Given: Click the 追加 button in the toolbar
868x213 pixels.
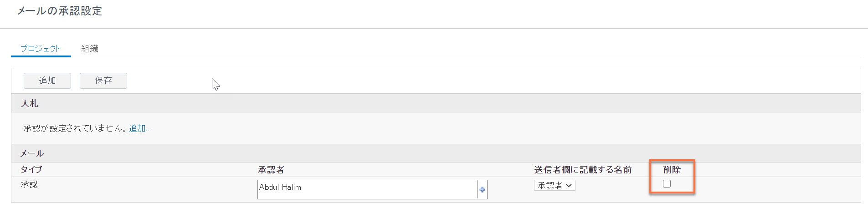Looking at the screenshot, I should coord(47,81).
